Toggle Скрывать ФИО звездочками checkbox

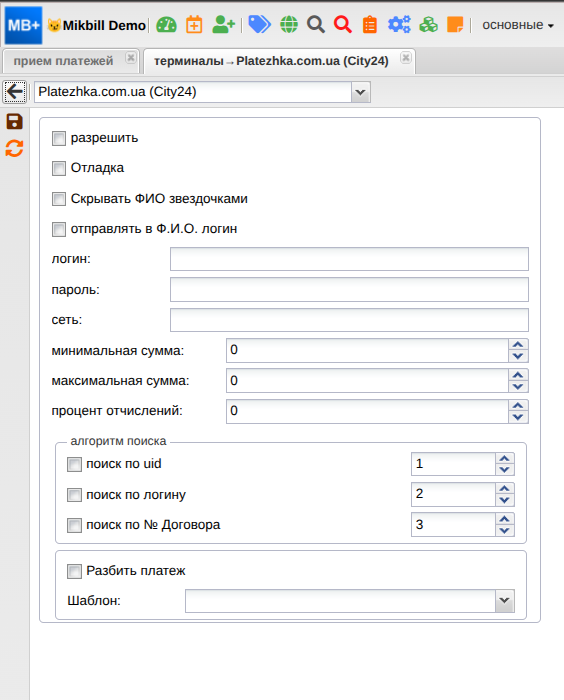[x=59, y=199]
